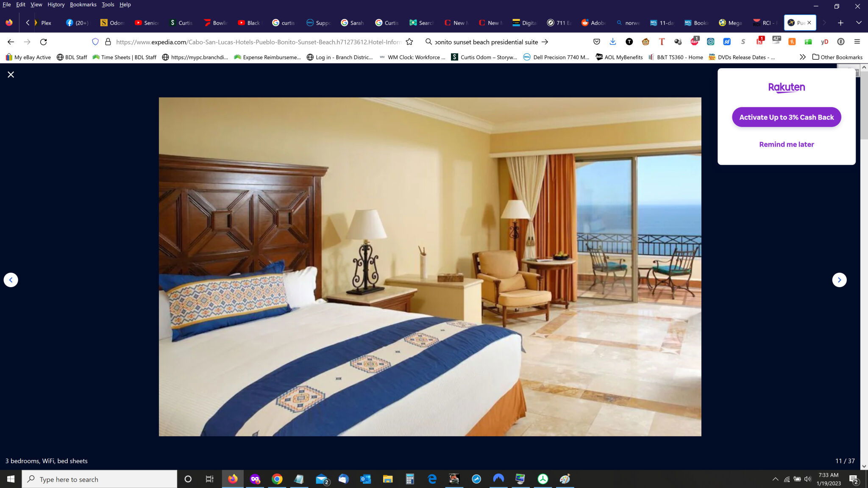Open the History menu
The height and width of the screenshot is (488, 868).
(x=56, y=5)
